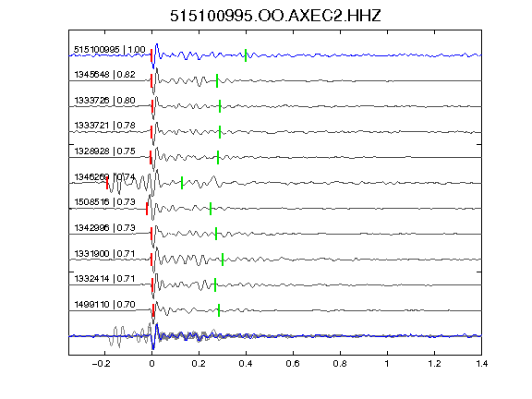Click the green marker on trace 1333721
The image size is (532, 399).
[x=220, y=132]
